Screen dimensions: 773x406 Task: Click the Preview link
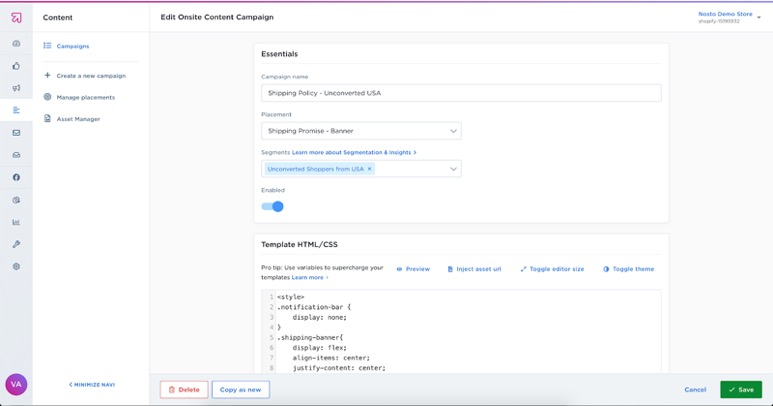(418, 269)
